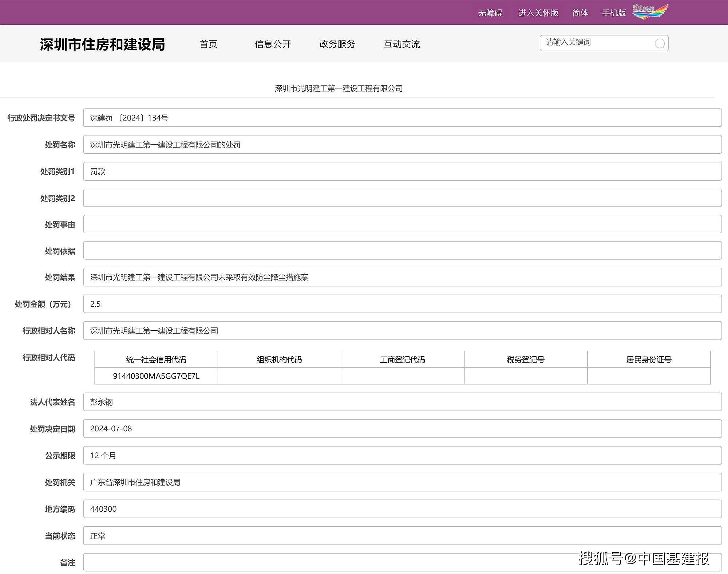Open the 信息公开 menu
Viewport: 728px width, 574px height.
tap(273, 44)
